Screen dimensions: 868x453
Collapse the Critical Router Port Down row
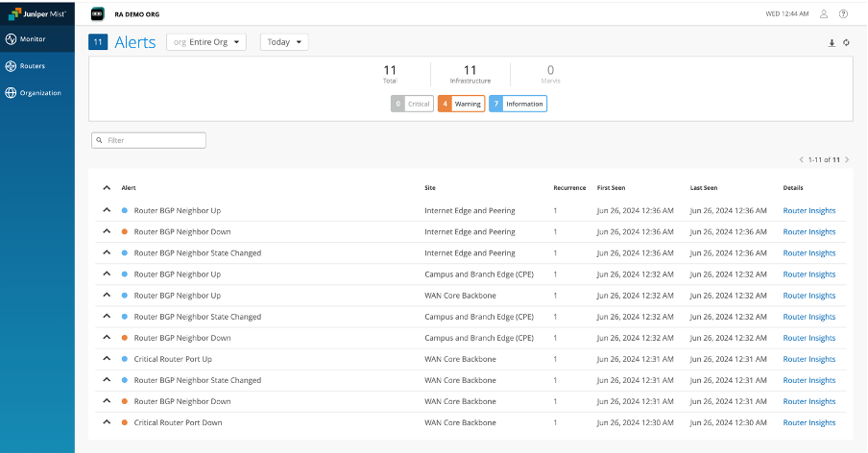click(x=106, y=422)
